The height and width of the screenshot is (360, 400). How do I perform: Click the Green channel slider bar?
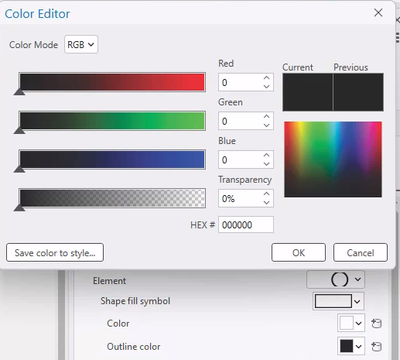112,121
